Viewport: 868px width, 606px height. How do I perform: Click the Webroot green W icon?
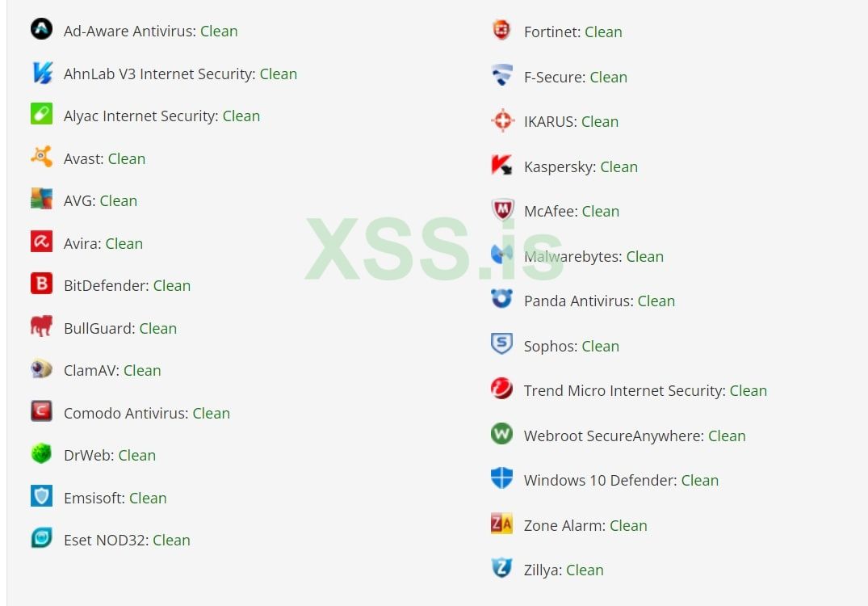point(501,434)
